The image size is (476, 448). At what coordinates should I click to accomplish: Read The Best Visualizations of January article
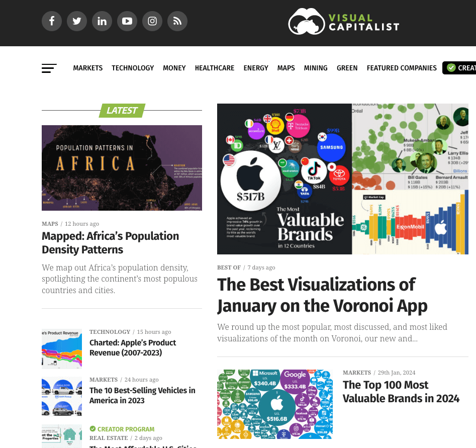pos(322,295)
